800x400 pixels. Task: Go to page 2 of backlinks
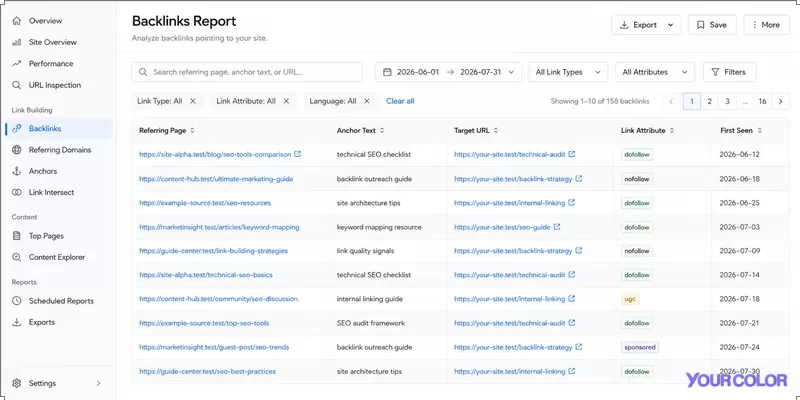pos(709,101)
